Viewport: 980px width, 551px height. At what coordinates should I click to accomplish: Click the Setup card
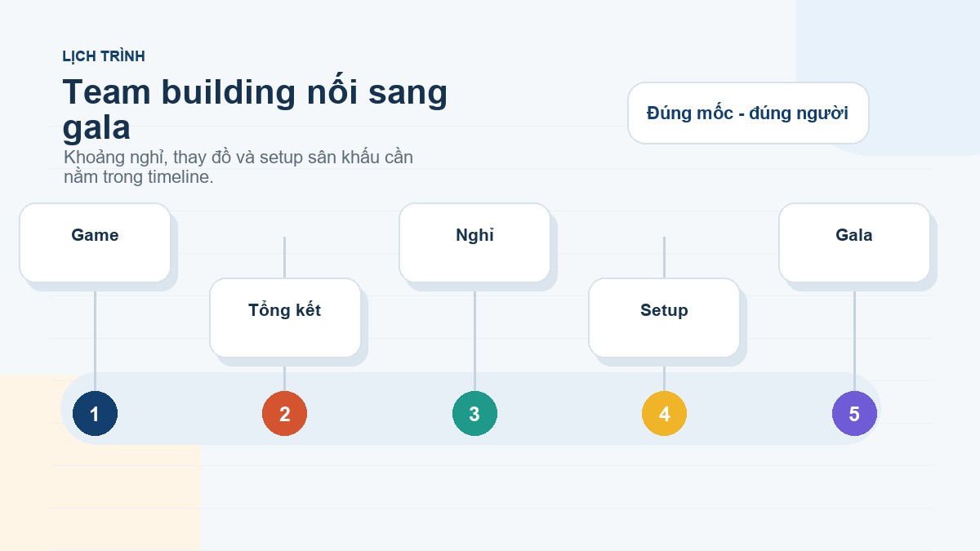click(x=664, y=318)
